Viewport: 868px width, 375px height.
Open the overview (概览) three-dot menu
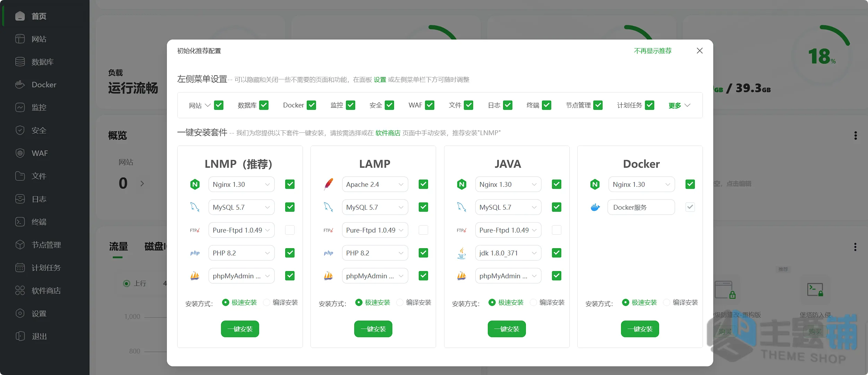pos(856,136)
